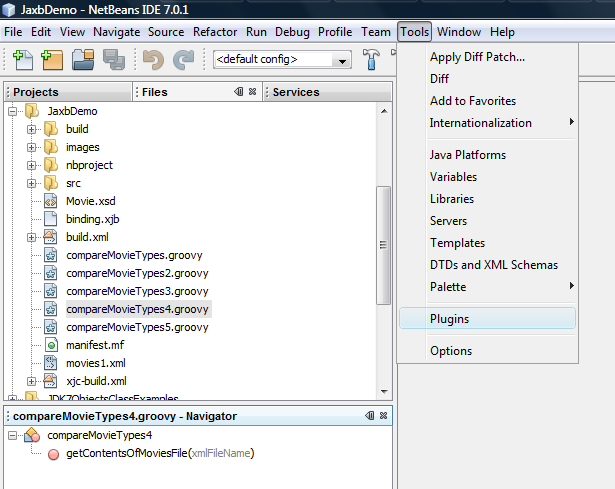The image size is (615, 489).
Task: Click the Open Project toolbar icon
Action: tap(83, 60)
